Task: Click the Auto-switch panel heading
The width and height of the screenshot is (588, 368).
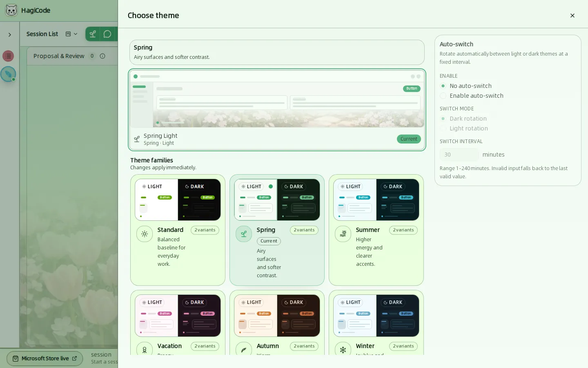Action: pyautogui.click(x=456, y=44)
